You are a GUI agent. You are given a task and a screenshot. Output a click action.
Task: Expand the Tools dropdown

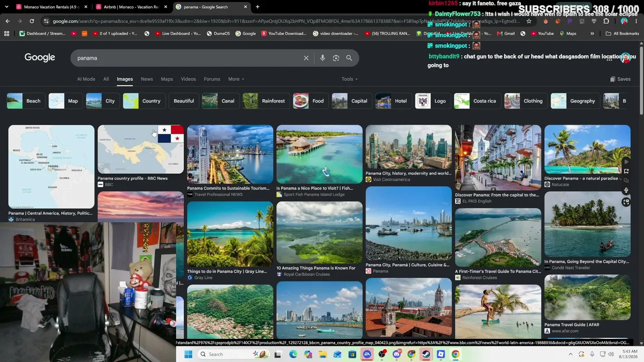(x=350, y=79)
